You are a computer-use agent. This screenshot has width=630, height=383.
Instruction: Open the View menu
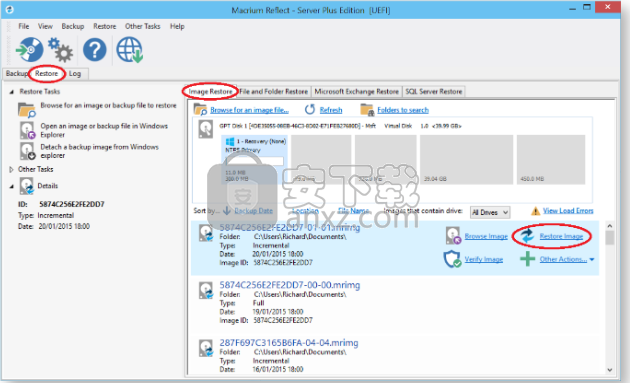pyautogui.click(x=45, y=26)
